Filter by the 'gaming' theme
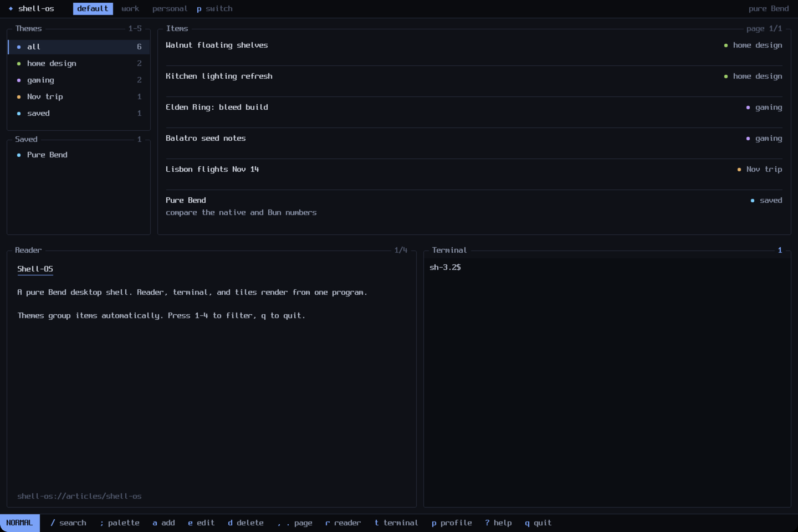This screenshot has width=798, height=532. pyautogui.click(x=79, y=80)
